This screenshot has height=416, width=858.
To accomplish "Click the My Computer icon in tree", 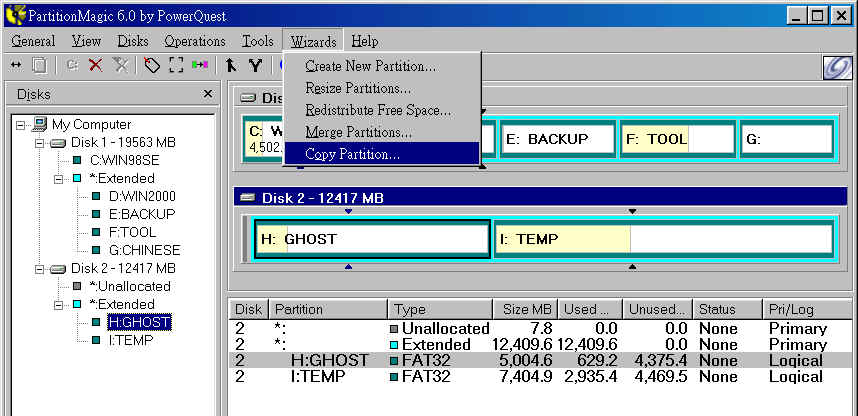I will point(39,125).
